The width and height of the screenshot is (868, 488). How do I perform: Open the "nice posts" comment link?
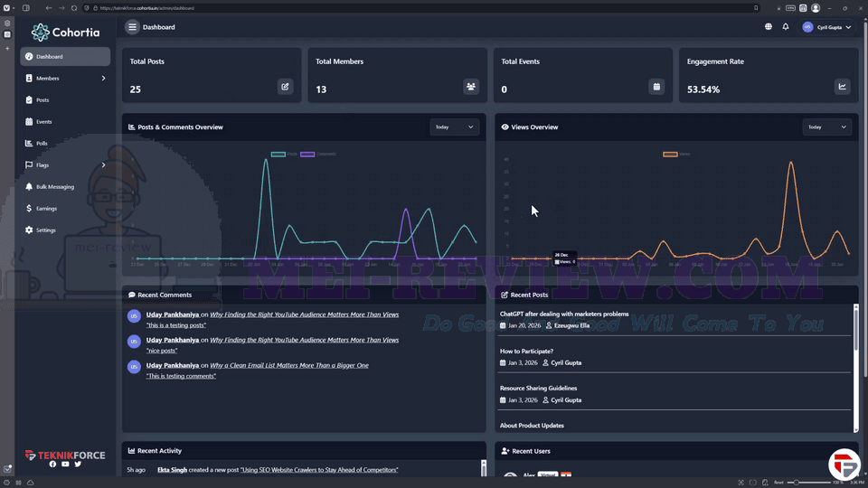coord(162,351)
